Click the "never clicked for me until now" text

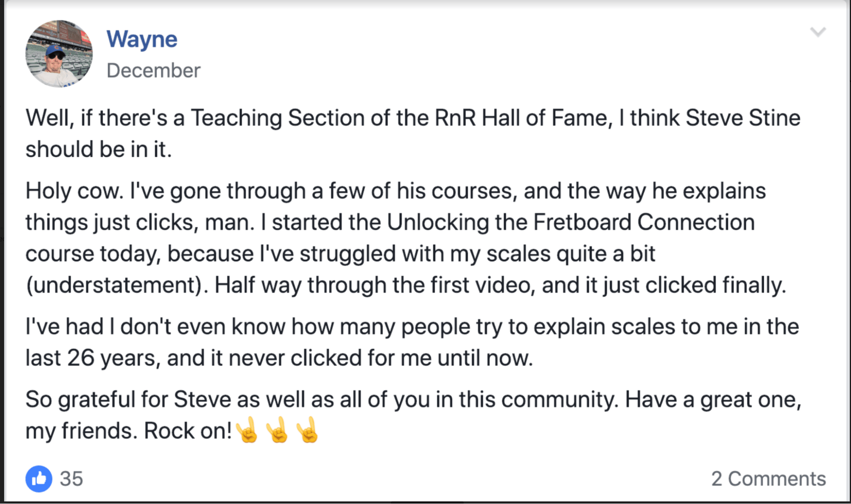(x=380, y=358)
